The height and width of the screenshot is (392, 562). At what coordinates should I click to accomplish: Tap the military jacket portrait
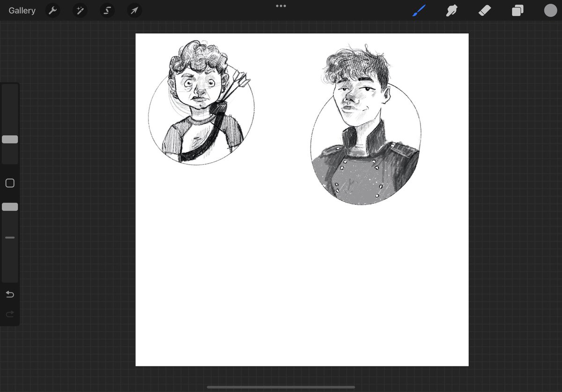(365, 125)
